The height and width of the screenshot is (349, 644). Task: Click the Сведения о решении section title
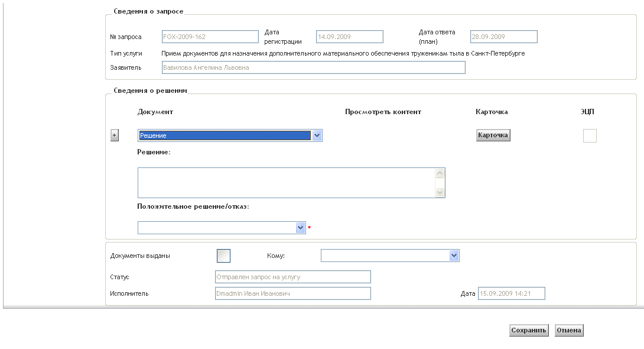pos(150,91)
